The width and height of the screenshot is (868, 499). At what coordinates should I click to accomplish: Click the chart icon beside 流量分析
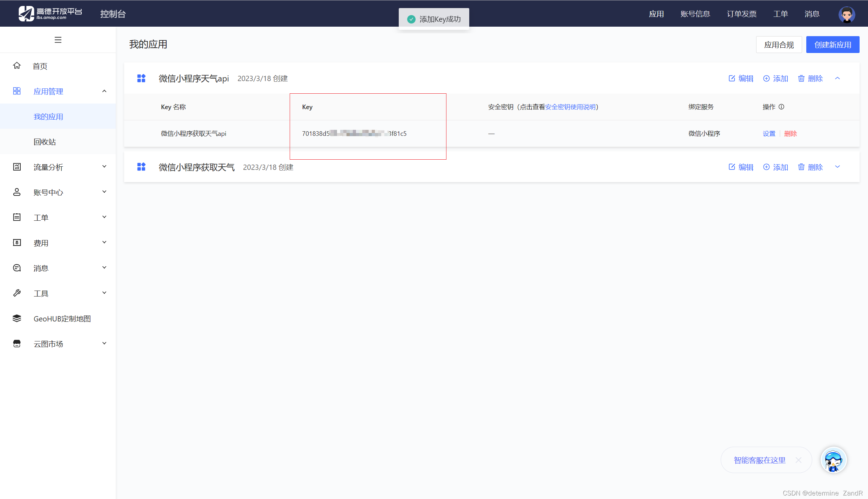tap(17, 167)
